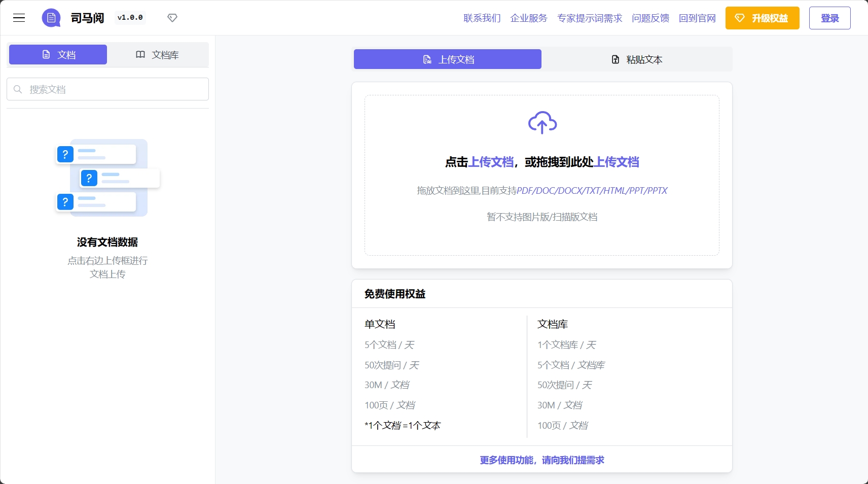The height and width of the screenshot is (484, 868).
Task: Open the 联系我们 link
Action: pyautogui.click(x=482, y=18)
